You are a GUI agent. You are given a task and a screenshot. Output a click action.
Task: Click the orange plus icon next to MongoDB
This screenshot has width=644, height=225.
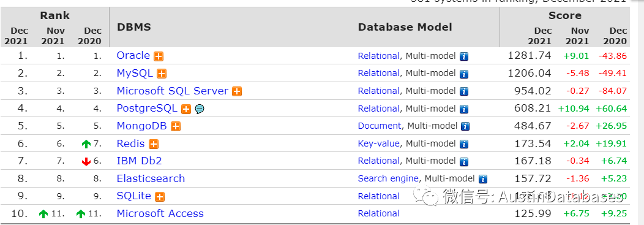[x=176, y=127]
